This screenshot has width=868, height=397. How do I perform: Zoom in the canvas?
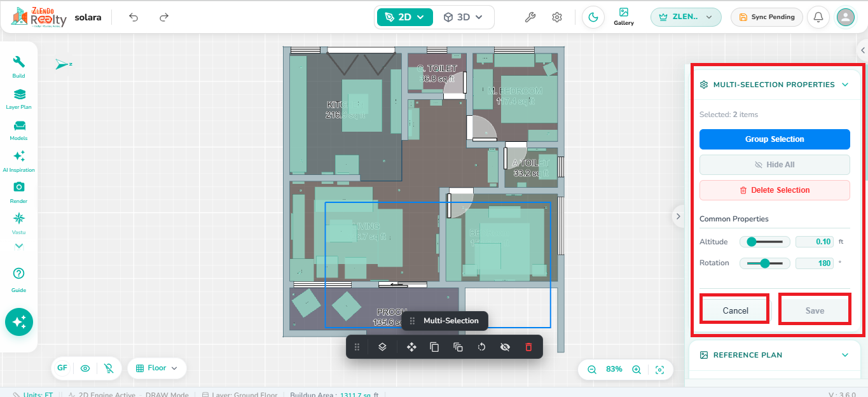[x=637, y=369]
